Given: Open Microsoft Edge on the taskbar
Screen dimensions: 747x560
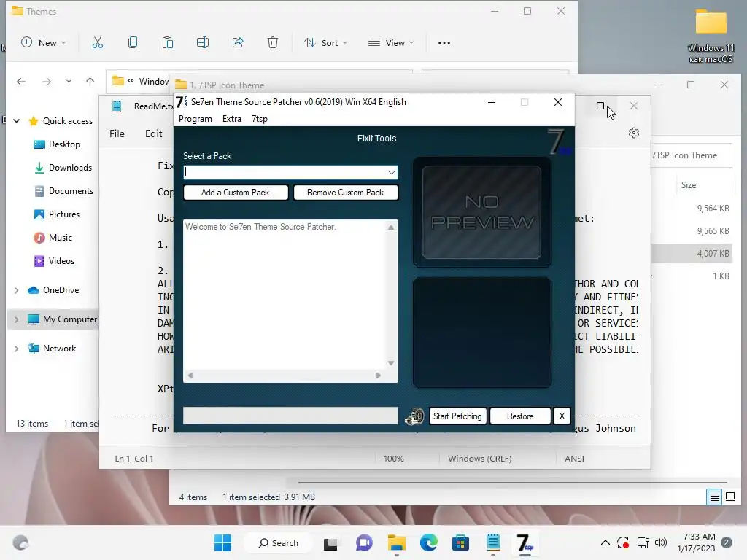Looking at the screenshot, I should 429,542.
